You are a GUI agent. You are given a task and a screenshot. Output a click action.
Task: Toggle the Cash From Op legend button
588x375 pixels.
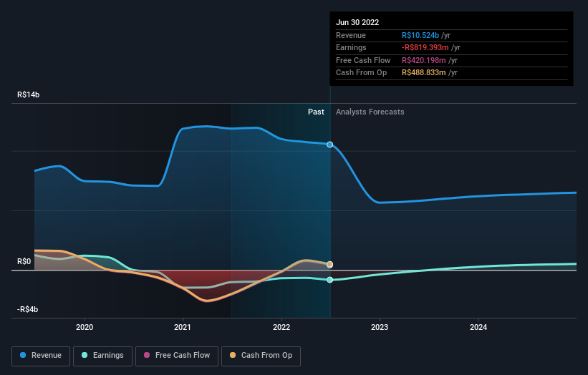(x=261, y=356)
